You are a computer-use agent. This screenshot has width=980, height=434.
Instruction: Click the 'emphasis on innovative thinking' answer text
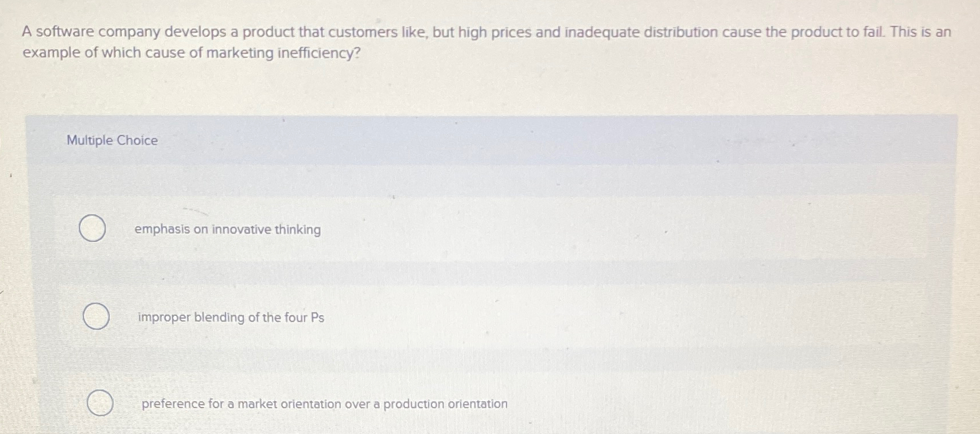(x=227, y=229)
